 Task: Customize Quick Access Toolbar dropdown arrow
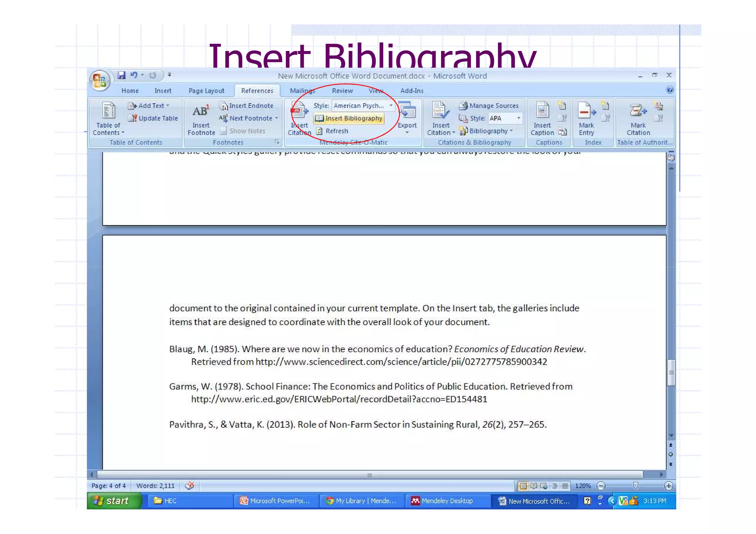[169, 75]
